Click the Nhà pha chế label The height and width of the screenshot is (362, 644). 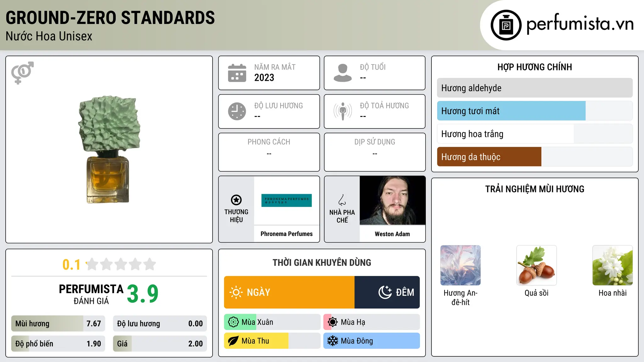point(342,216)
